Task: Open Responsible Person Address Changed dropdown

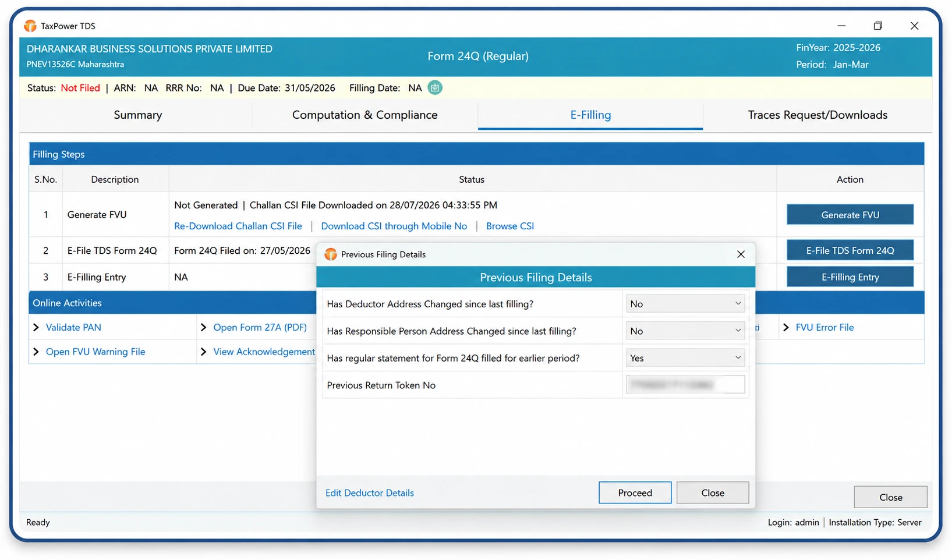Action: coord(685,331)
